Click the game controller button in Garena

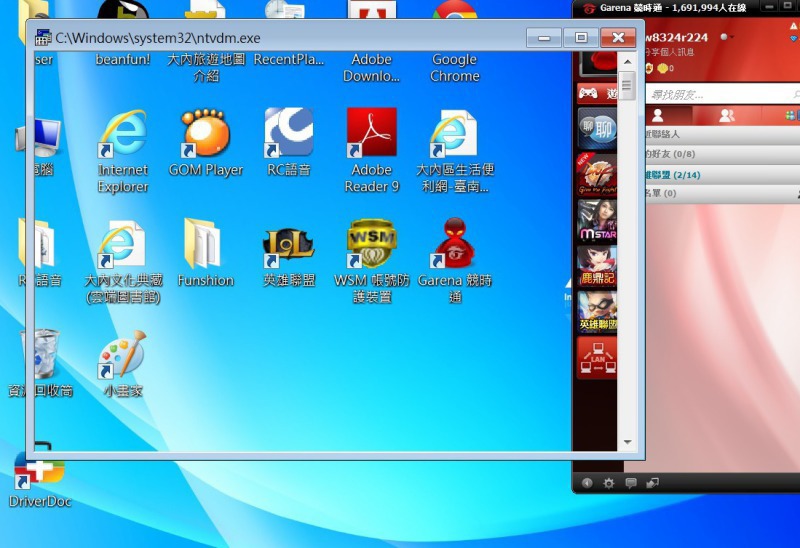click(x=597, y=93)
